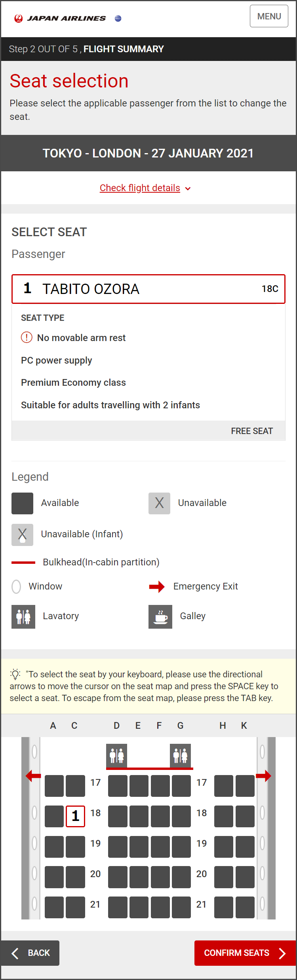Screen dimensions: 297x980
Task: Select passenger TABITO OZORA from the list
Action: [x=148, y=289]
